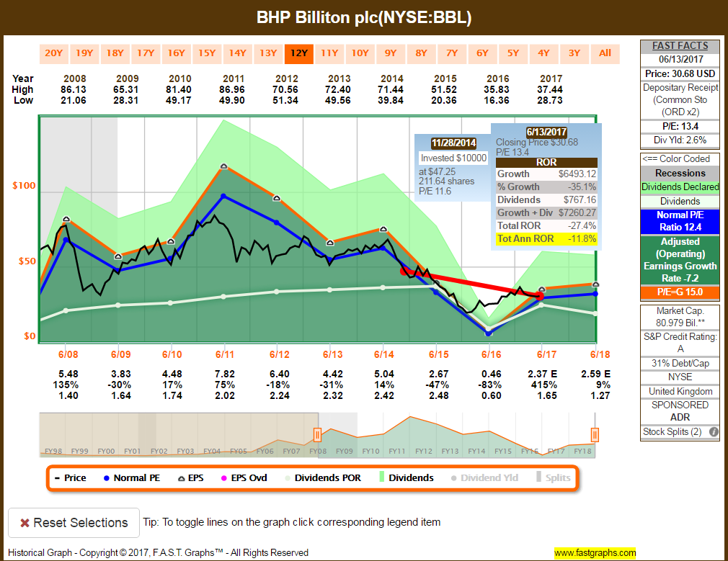The image size is (728, 561).
Task: Toggle the EPS Ovd legend item
Action: point(244,478)
